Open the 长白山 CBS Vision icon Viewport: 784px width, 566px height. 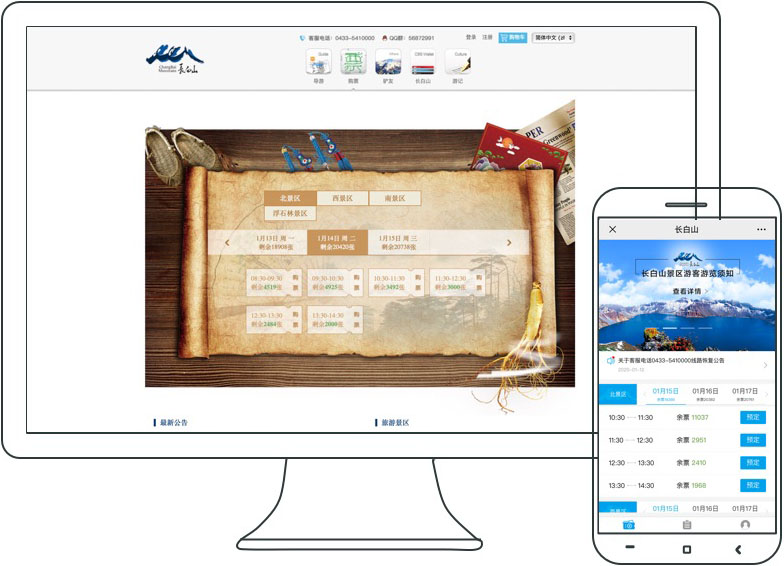pos(423,63)
